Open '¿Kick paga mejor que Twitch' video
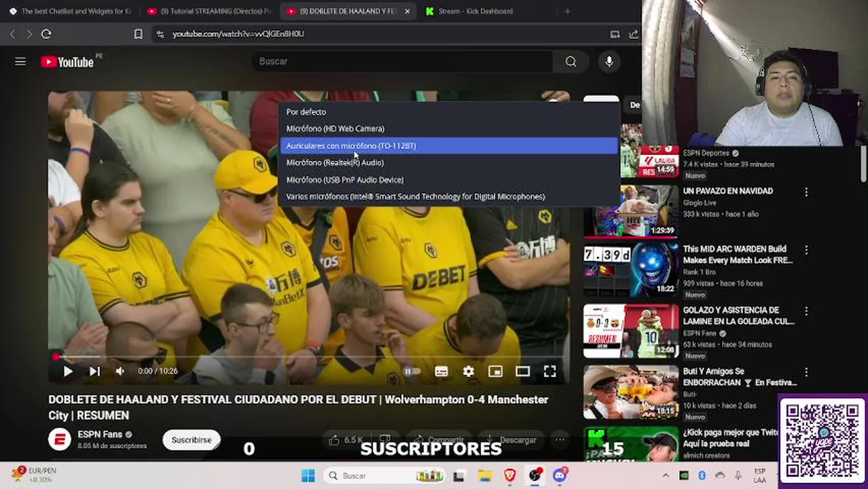The width and height of the screenshot is (868, 489). click(730, 438)
